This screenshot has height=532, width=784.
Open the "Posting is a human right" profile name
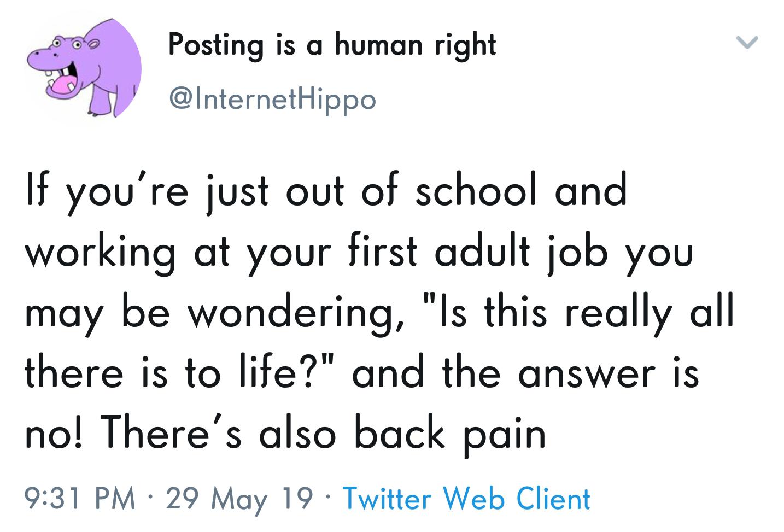(332, 44)
